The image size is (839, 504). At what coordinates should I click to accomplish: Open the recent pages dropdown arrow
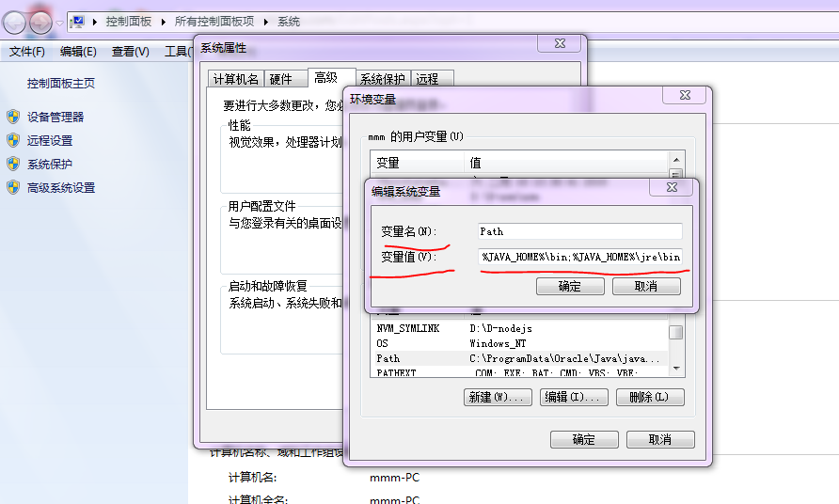pyautogui.click(x=59, y=23)
